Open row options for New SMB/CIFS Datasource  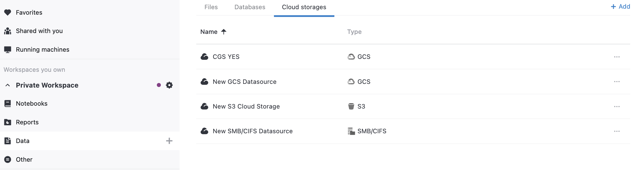(x=617, y=131)
